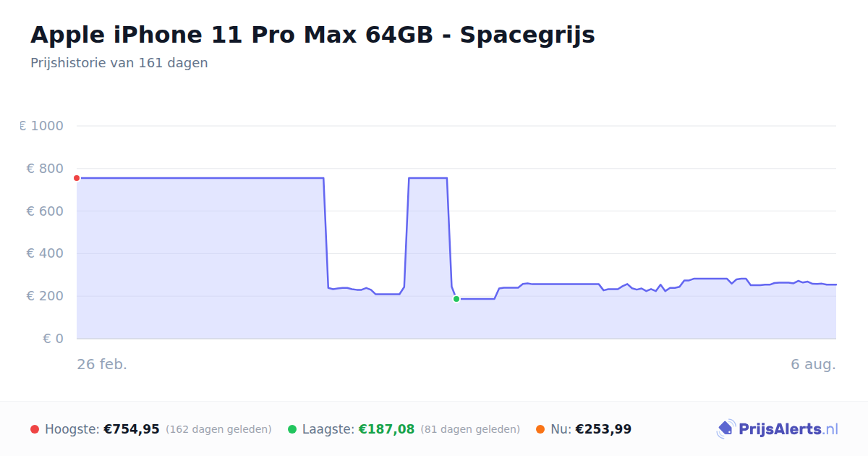Click the green dot beside Laagste legend

pyautogui.click(x=292, y=429)
